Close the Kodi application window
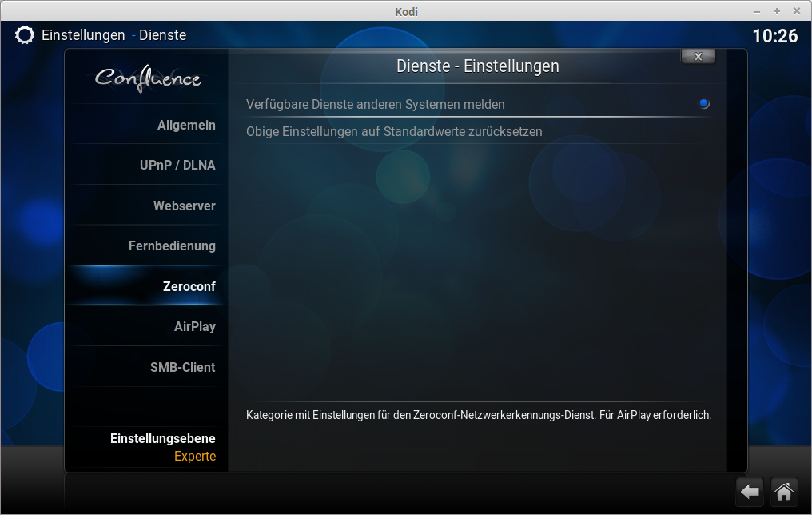 click(796, 11)
